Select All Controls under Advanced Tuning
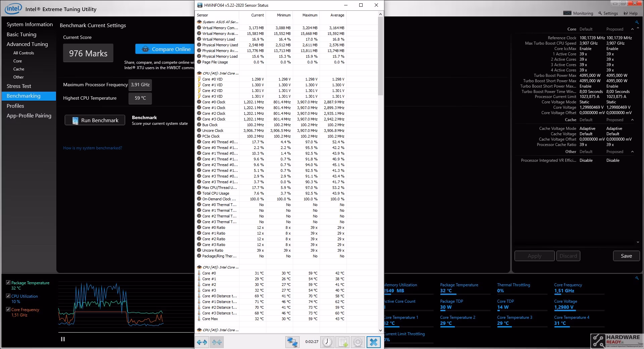Viewport: 644px width, 349px height. (x=23, y=53)
